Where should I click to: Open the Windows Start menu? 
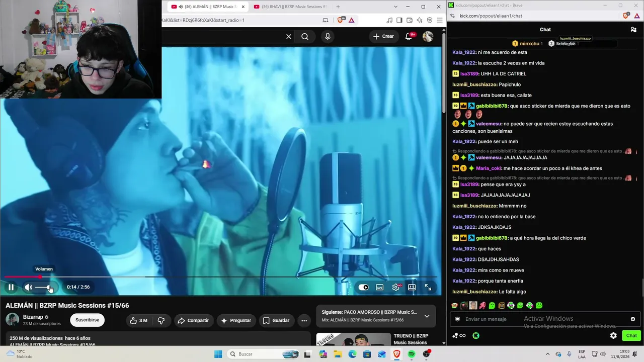[x=218, y=354]
